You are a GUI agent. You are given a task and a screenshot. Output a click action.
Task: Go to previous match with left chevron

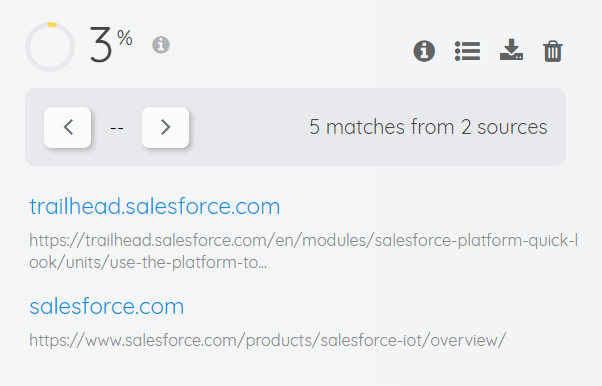pyautogui.click(x=68, y=127)
